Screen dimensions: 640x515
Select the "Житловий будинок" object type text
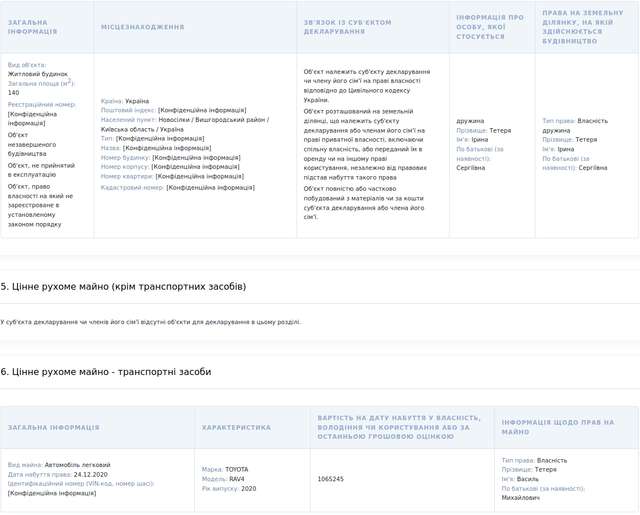[x=38, y=73]
